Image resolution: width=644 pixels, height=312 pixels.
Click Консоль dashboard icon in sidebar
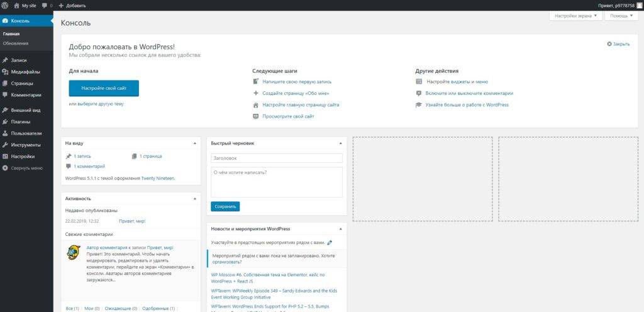pos(5,21)
